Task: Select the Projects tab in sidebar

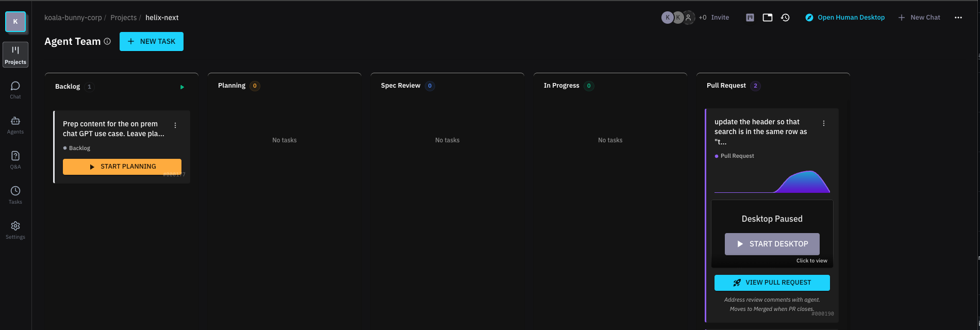Action: click(x=15, y=55)
